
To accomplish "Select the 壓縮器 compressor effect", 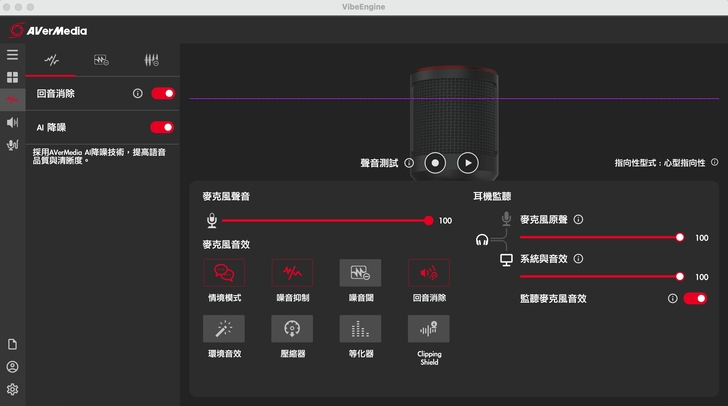I will [292, 328].
